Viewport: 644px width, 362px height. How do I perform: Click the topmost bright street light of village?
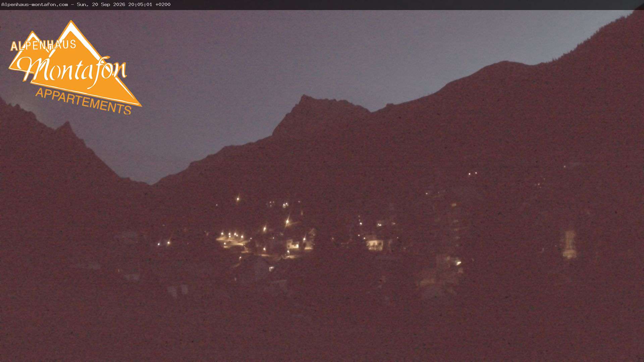[x=238, y=199]
